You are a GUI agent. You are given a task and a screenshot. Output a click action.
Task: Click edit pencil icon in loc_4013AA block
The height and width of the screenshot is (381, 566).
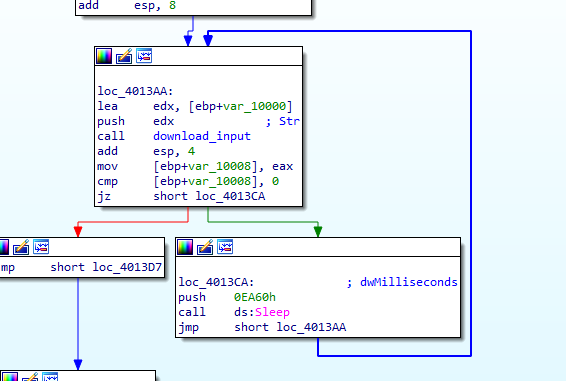pos(124,56)
